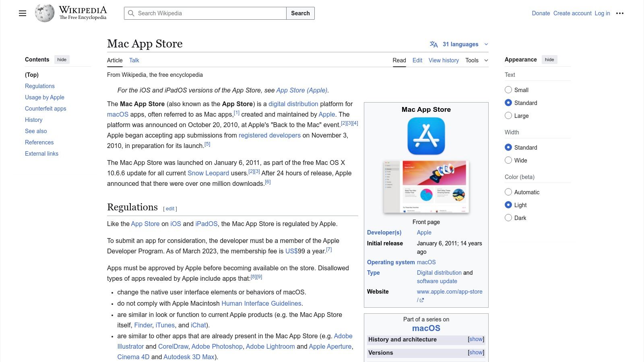The image size is (644, 362).
Task: Open the Adobe Lightroom link
Action: [270, 346]
